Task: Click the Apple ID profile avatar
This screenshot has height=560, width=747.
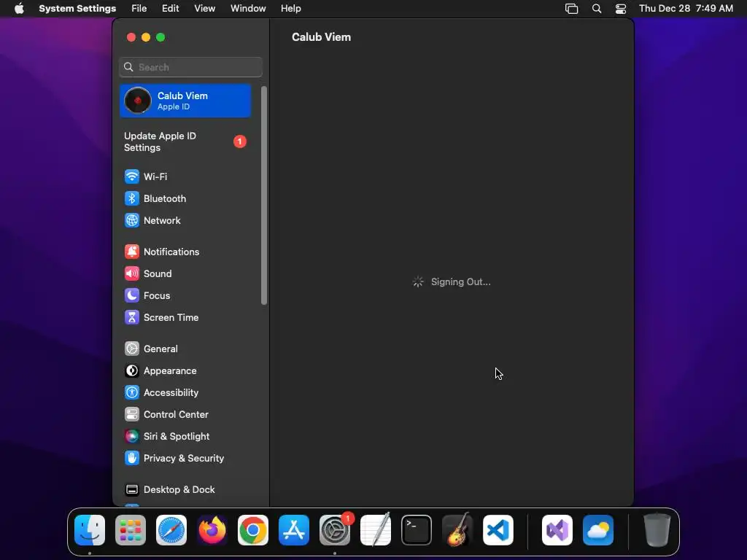Action: (138, 101)
